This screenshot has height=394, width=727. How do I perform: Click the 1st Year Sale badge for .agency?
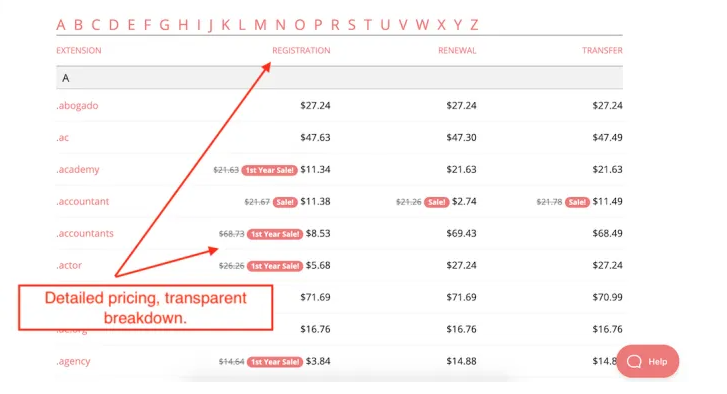click(x=275, y=362)
